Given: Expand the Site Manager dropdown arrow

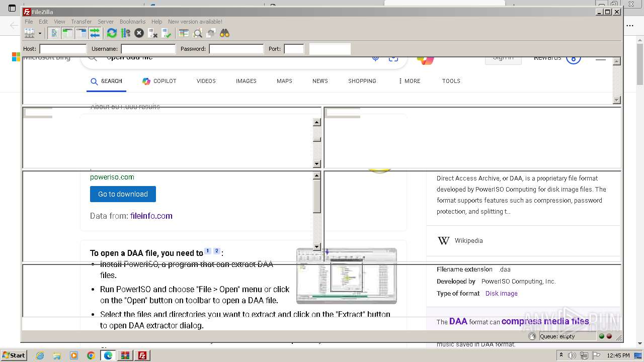Looking at the screenshot, I should click(40, 34).
